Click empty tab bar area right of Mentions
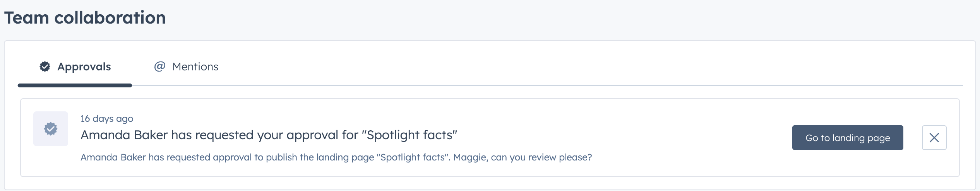The width and height of the screenshot is (980, 191). click(581, 67)
